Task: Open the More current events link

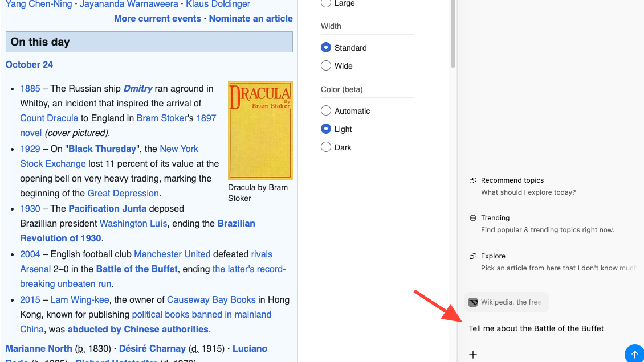Action: [x=157, y=18]
